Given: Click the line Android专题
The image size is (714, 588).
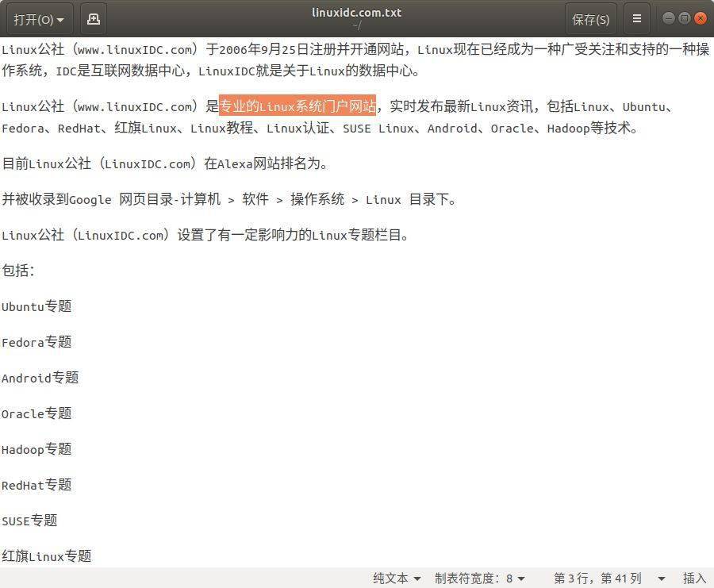Looking at the screenshot, I should (40, 378).
